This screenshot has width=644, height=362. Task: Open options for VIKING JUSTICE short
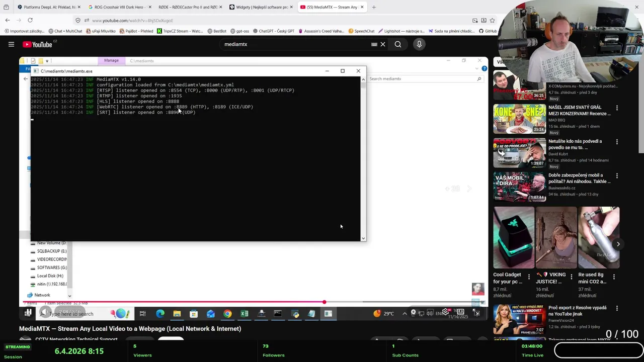coord(572,277)
